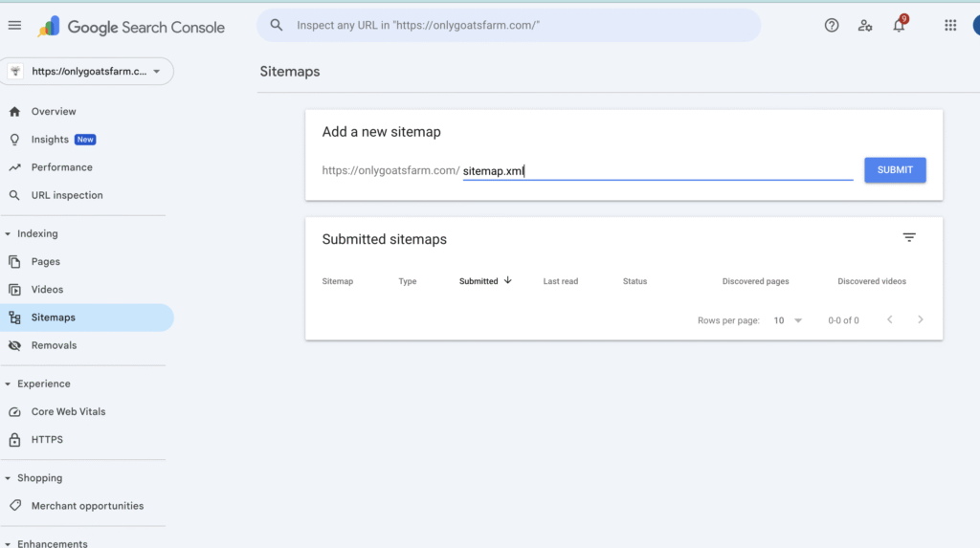Click the Submitted sort arrow
980x548 pixels.
(x=507, y=280)
